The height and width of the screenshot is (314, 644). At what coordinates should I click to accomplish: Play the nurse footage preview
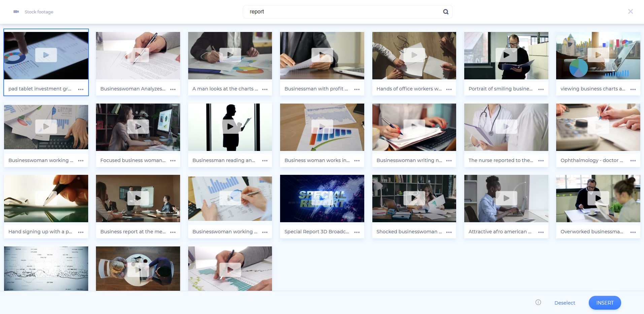point(506,127)
